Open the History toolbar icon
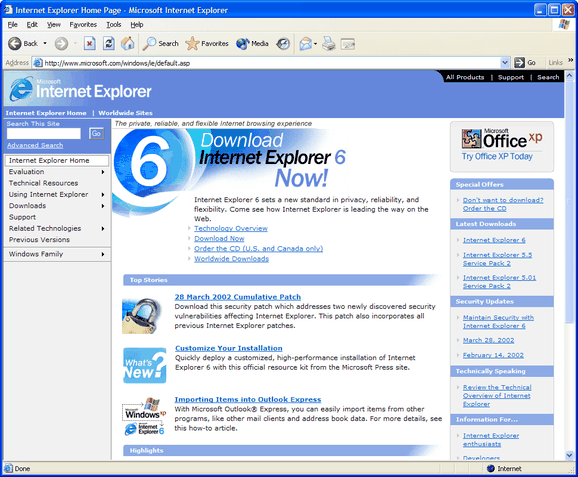 (283, 44)
